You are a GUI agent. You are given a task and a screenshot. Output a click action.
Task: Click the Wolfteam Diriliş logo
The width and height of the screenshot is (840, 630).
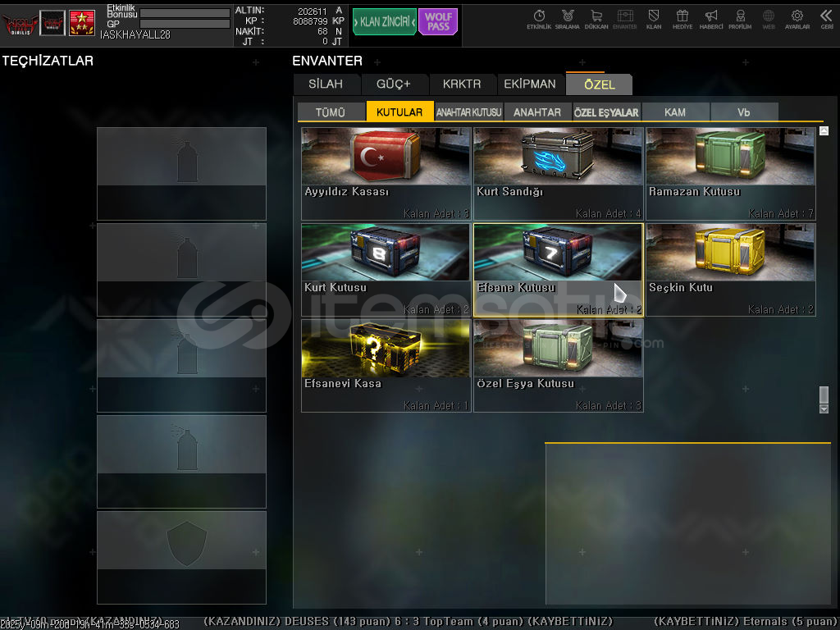click(x=20, y=24)
